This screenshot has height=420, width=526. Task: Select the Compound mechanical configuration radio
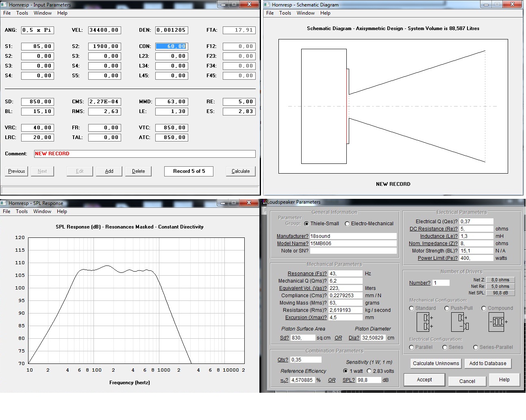coord(484,308)
